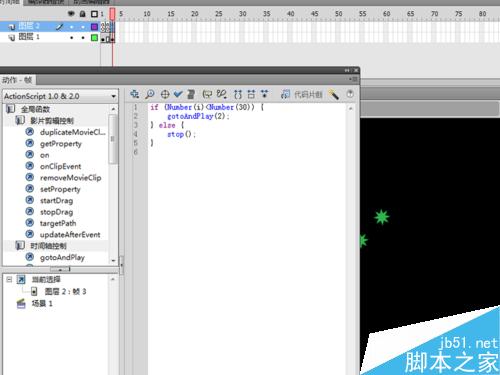The height and width of the screenshot is (375, 500).
Task: Click the collapse between braces icon
Action: click(238, 94)
